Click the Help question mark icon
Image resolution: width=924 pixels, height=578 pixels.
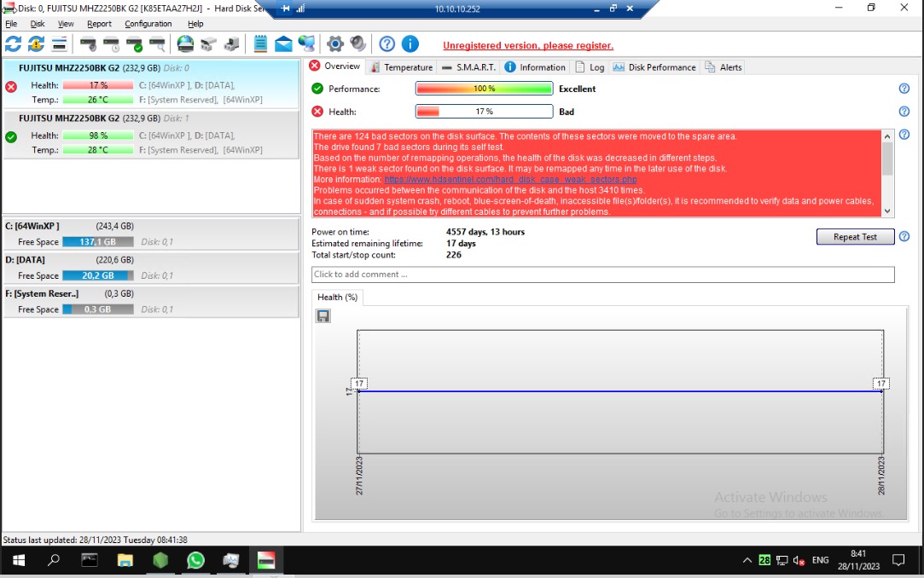386,43
